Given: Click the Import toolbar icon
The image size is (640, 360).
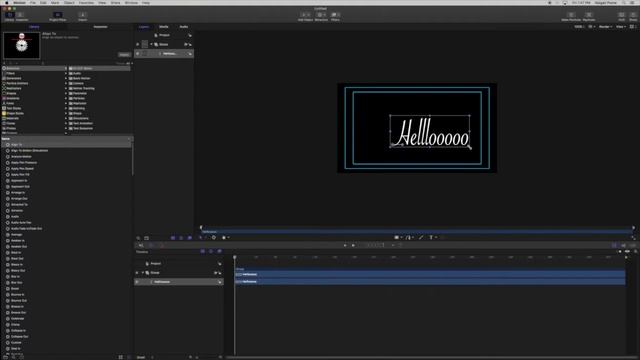Looking at the screenshot, I should click(x=82, y=15).
